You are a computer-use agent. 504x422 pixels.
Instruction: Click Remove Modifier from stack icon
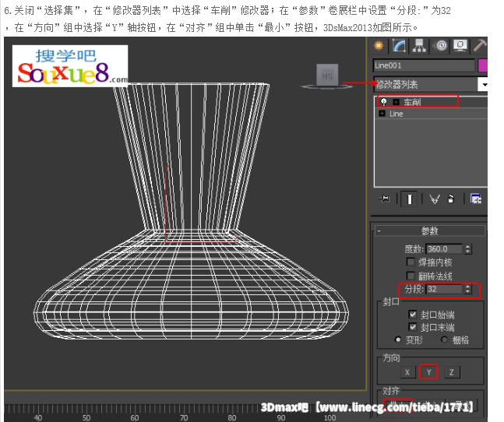451,199
